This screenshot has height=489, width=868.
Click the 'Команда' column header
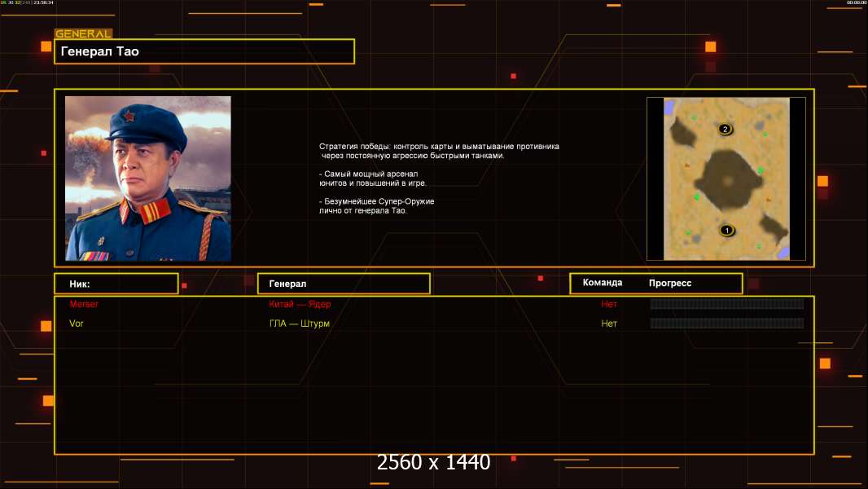click(603, 283)
